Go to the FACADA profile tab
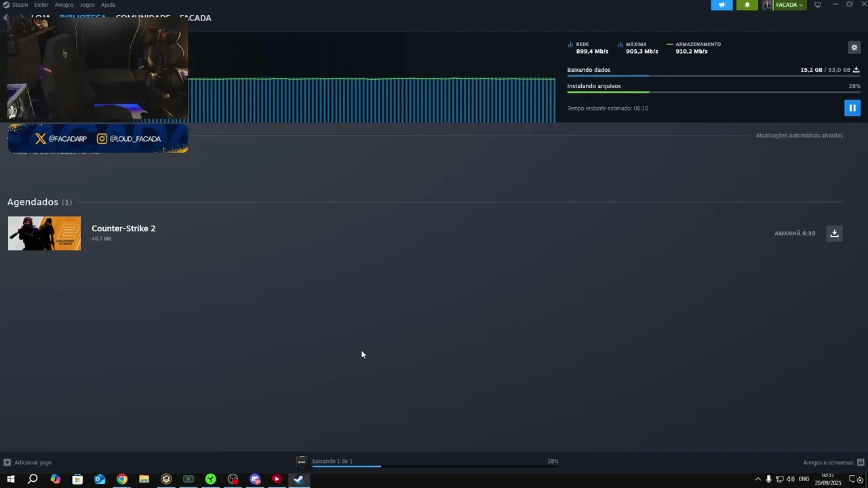The width and height of the screenshot is (868, 488). click(195, 18)
